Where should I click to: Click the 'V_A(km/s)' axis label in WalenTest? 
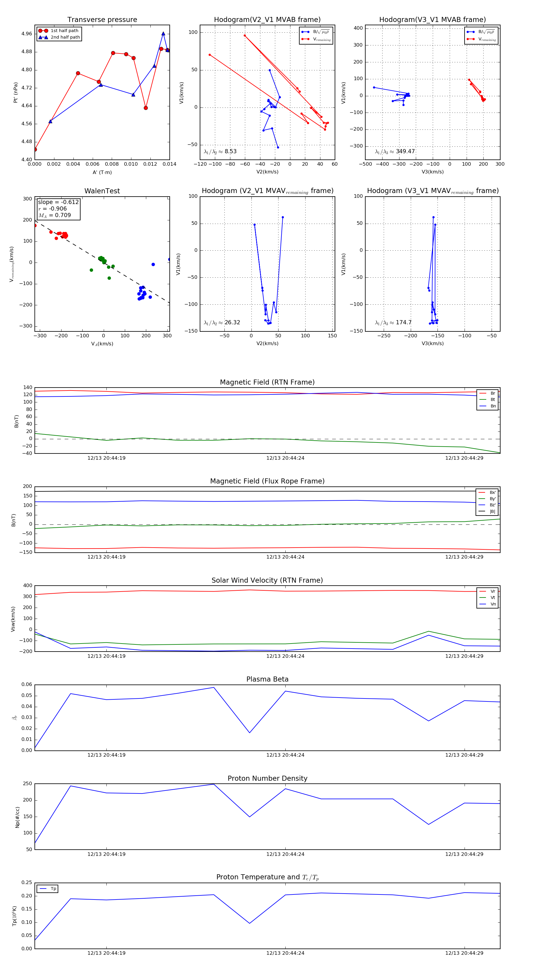102,344
